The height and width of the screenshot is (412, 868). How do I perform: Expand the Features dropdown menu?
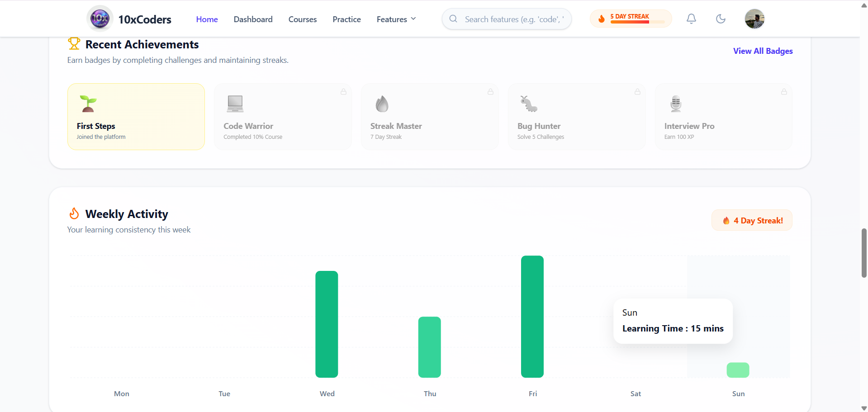pos(396,19)
